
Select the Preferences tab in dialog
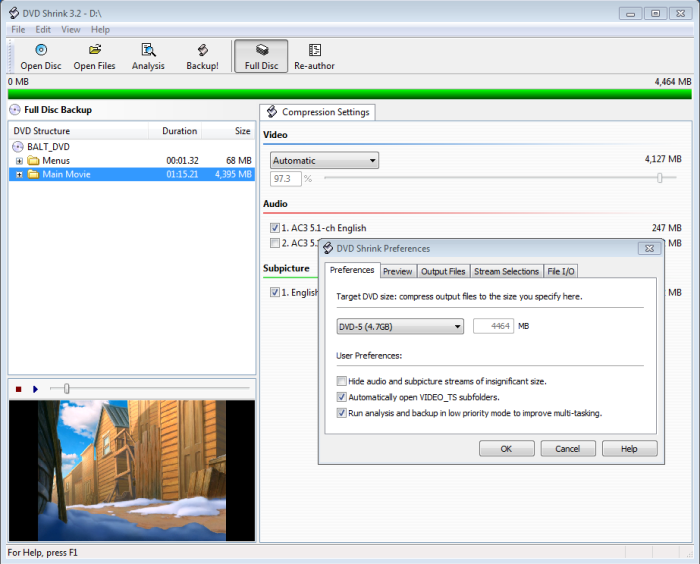click(352, 270)
